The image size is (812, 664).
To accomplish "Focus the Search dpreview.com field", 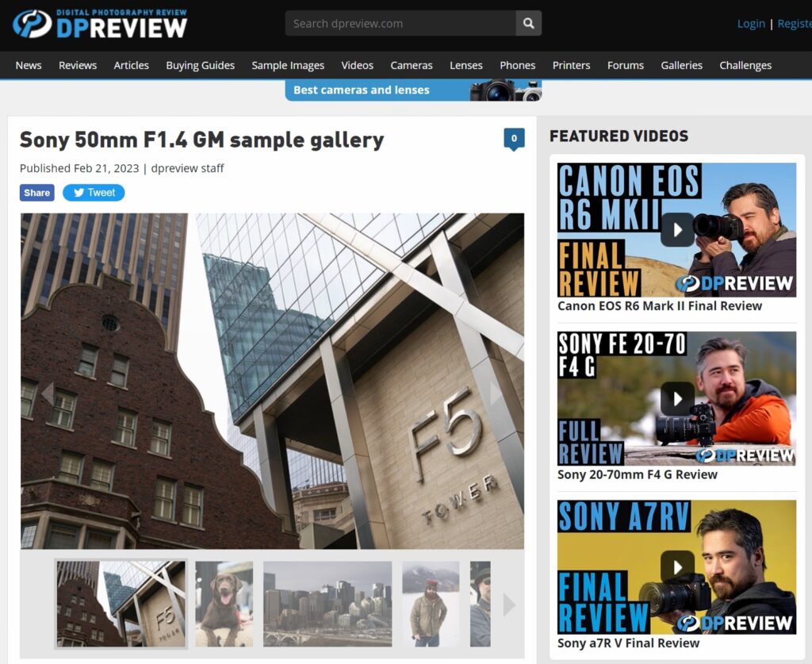I will click(x=400, y=23).
